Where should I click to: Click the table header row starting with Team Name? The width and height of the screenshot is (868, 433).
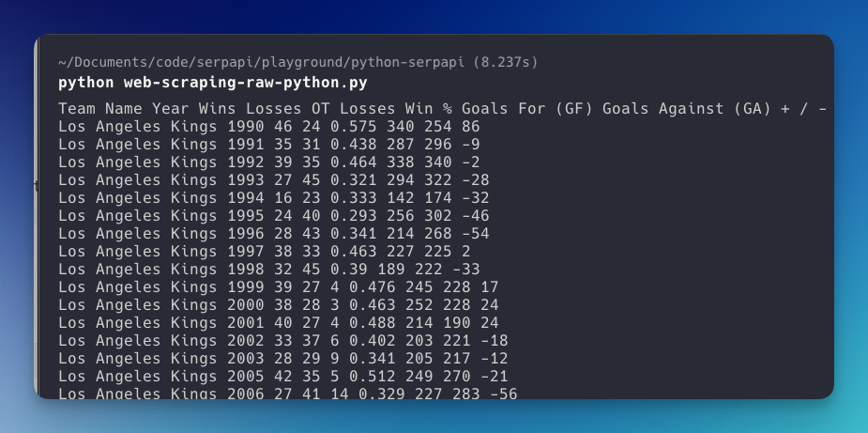(x=442, y=109)
